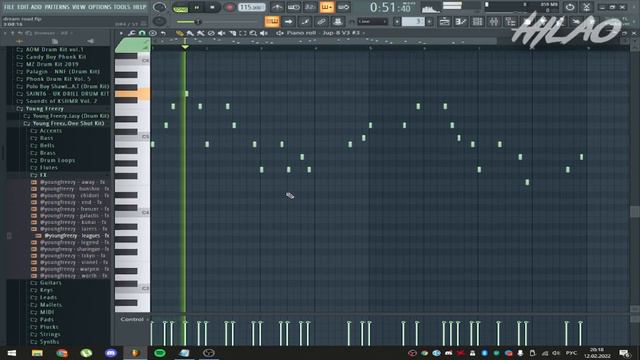The width and height of the screenshot is (640, 360).
Task: Expand the Accents folder
Action: [51, 131]
